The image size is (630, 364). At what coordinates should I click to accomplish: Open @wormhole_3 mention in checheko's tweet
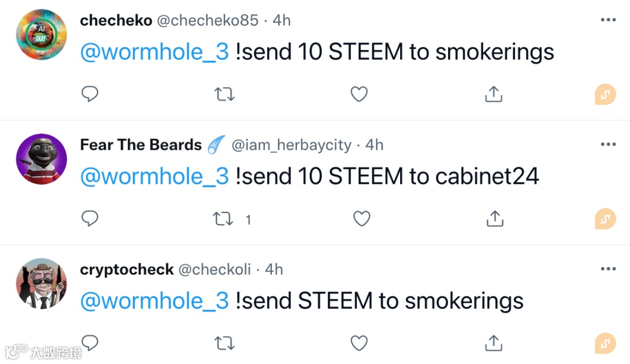[x=154, y=52]
